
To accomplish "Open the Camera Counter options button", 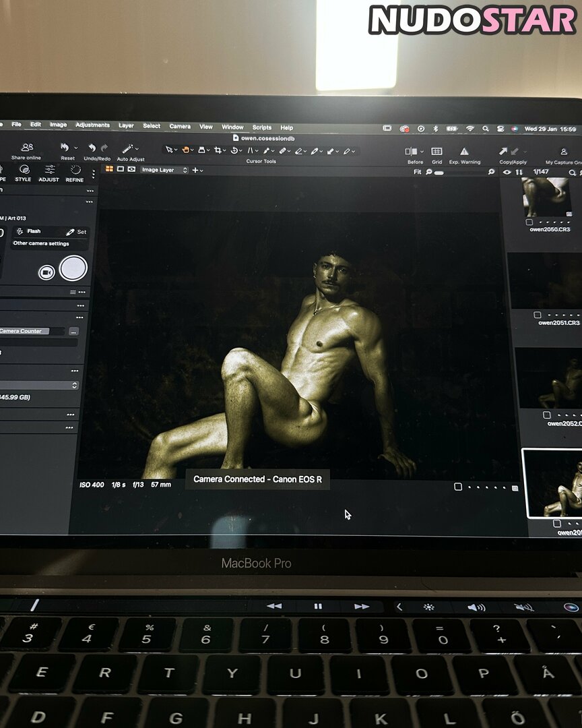I will click(x=73, y=331).
